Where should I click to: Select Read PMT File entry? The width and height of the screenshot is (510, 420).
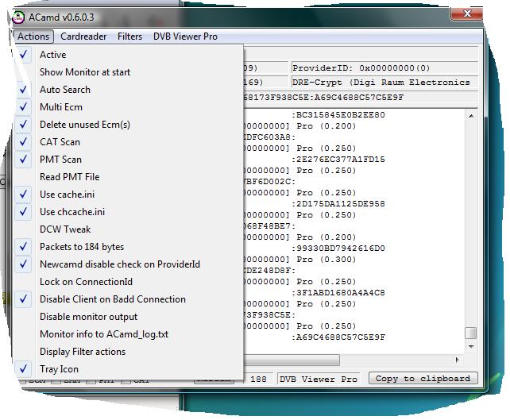70,177
